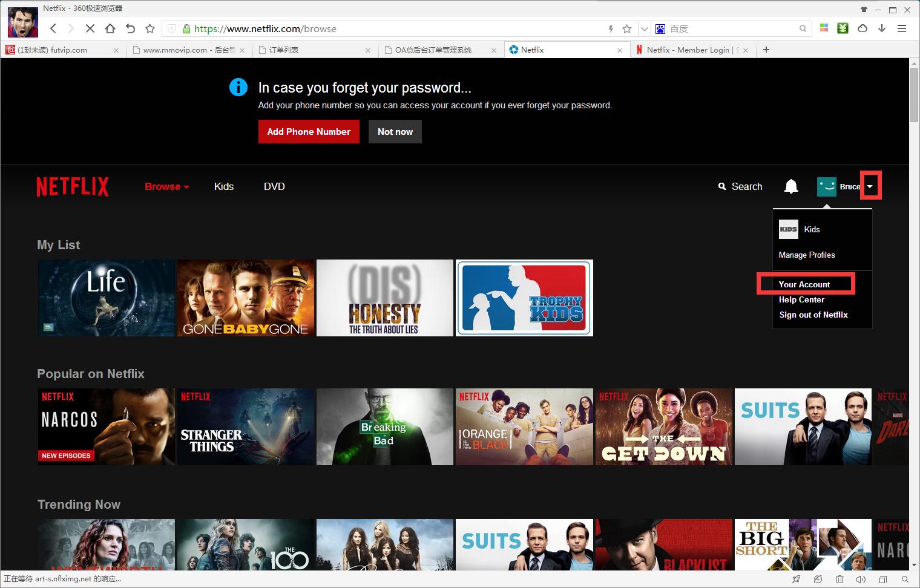Open the browser hamburger menu
Screen dimensions: 920x588
tap(902, 28)
